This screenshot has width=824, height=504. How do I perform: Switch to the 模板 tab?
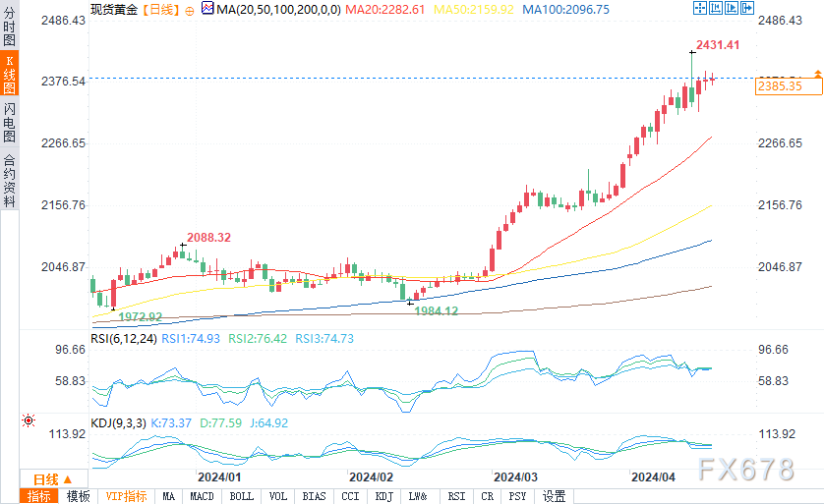point(79,496)
